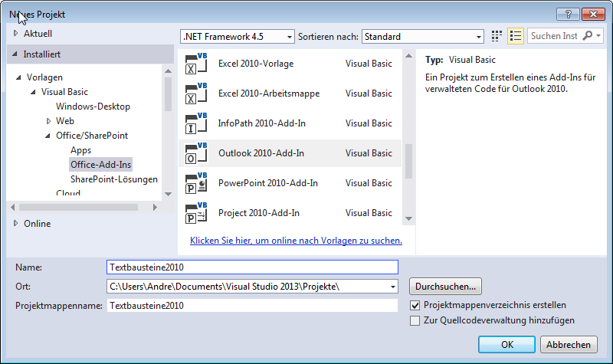Enable Zur Quellcodeverwaltung hinzufügen checkbox

(x=415, y=320)
